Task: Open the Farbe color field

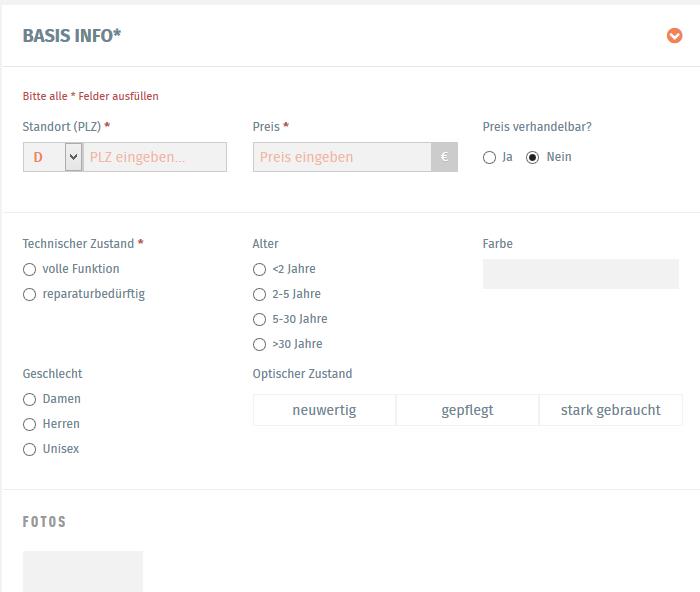Action: click(580, 274)
